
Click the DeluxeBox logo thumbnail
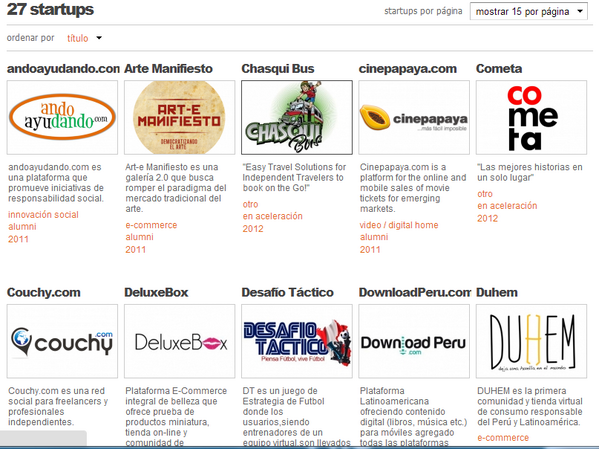click(x=180, y=341)
